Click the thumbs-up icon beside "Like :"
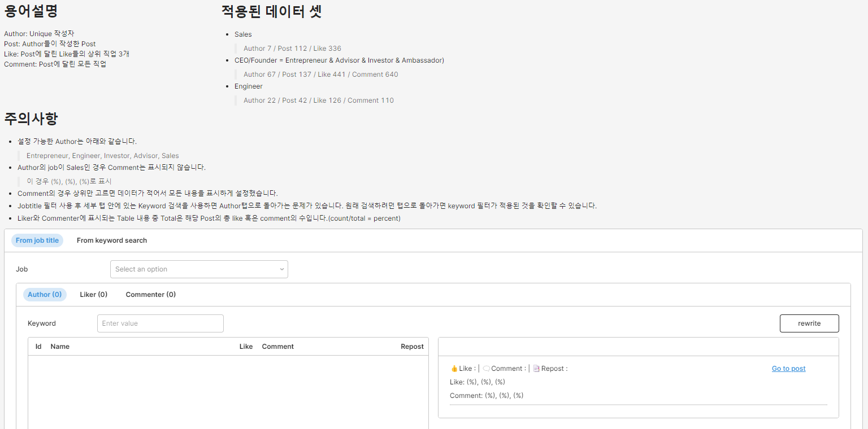Image resolution: width=868 pixels, height=429 pixels. click(x=454, y=369)
